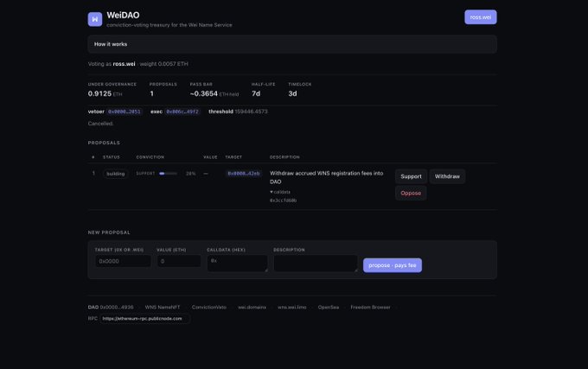588x369 pixels.
Task: Expand the How it works section
Action: (292, 44)
